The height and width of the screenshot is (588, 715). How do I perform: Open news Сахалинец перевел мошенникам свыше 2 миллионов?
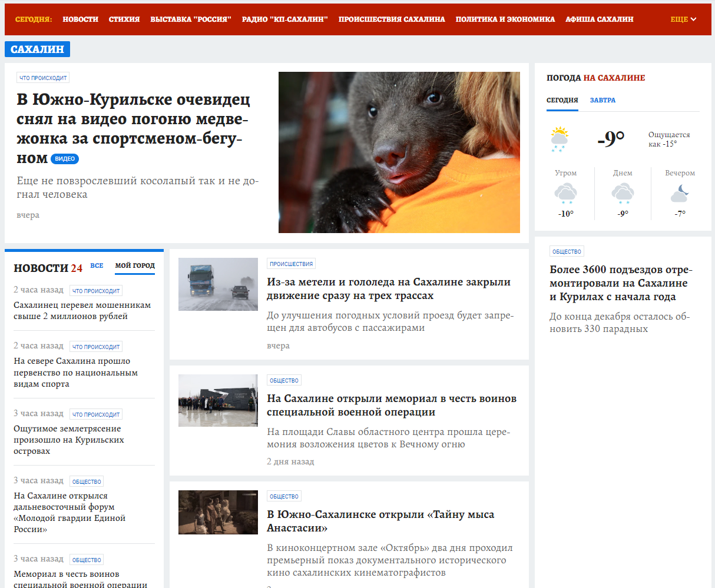tap(82, 311)
